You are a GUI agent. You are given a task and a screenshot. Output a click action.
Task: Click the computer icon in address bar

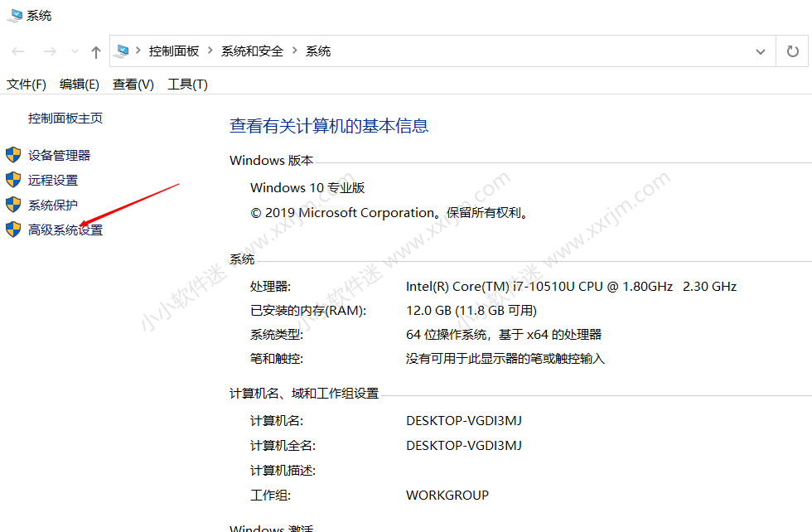tap(123, 51)
